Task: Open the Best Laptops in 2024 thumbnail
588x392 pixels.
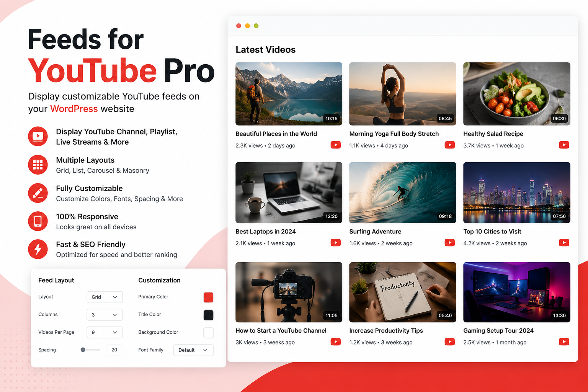Action: point(289,193)
